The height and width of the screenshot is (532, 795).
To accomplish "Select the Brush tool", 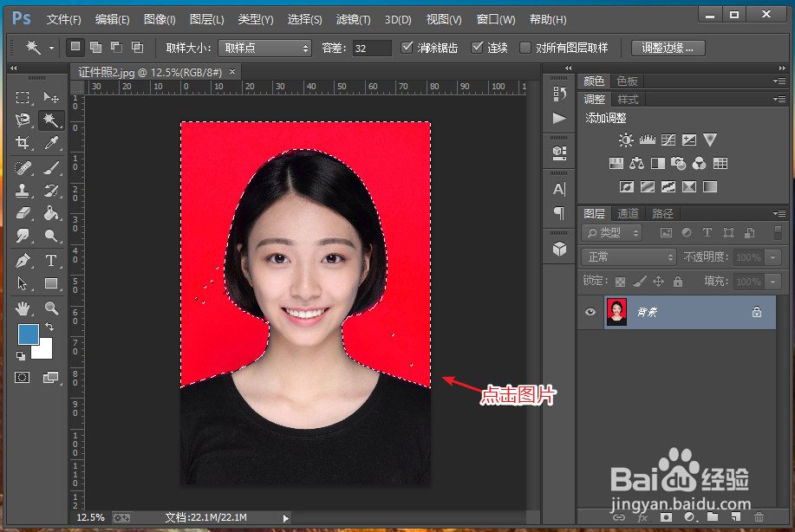I will click(50, 167).
